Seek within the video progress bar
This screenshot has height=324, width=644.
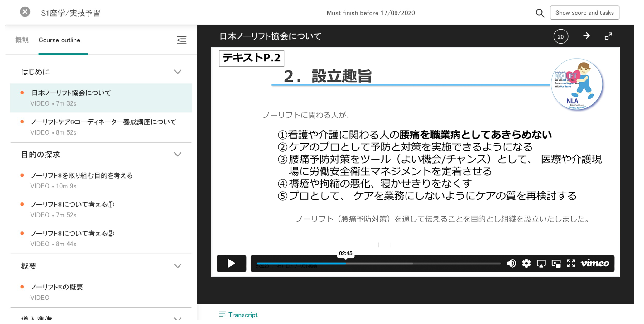[x=379, y=264]
